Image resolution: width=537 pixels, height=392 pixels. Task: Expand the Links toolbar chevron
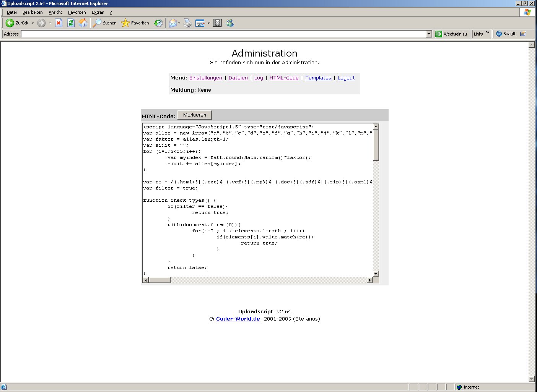tap(488, 32)
